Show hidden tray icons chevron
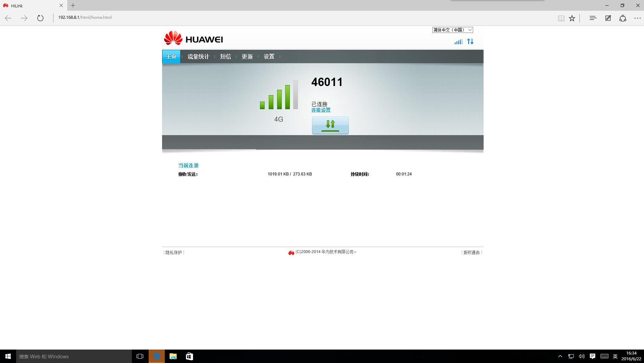644x363 pixels. point(560,356)
